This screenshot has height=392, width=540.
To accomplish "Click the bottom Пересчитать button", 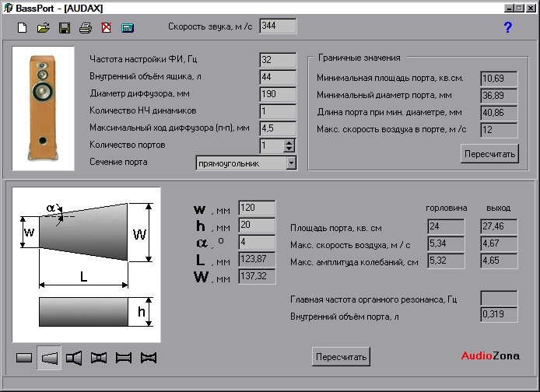I will click(341, 357).
